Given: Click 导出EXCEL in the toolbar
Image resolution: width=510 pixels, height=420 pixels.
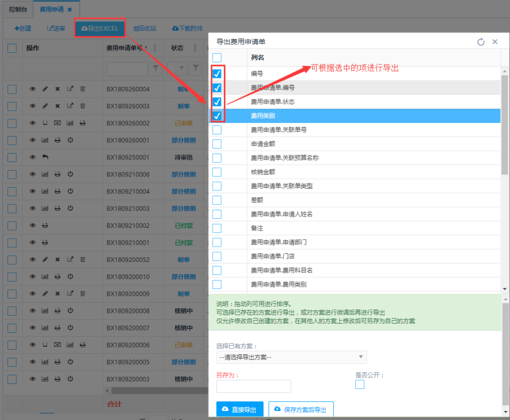Looking at the screenshot, I should coord(100,28).
